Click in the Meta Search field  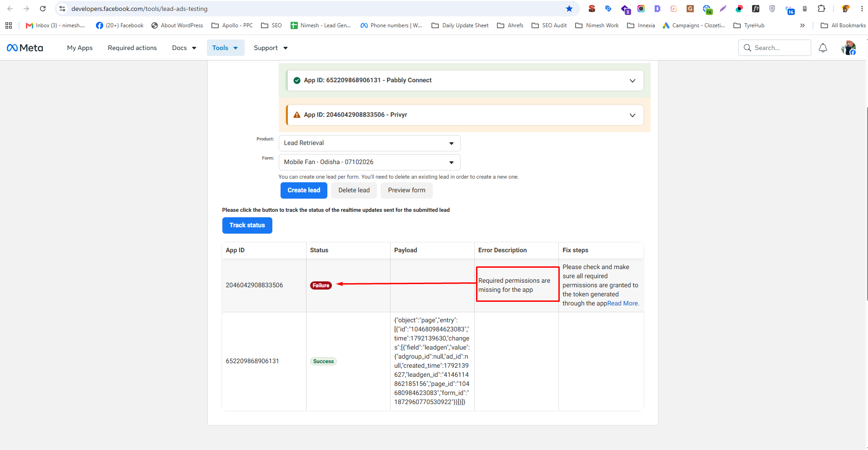tap(775, 48)
